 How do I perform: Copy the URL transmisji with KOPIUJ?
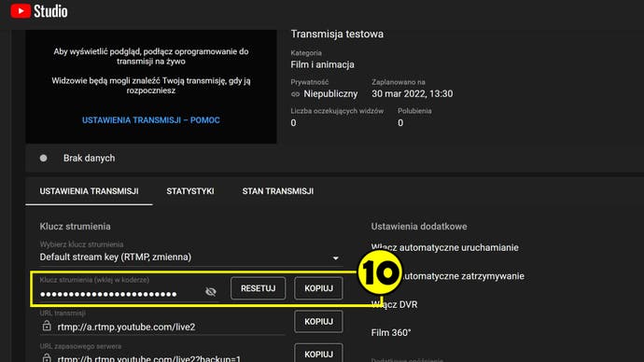[318, 321]
